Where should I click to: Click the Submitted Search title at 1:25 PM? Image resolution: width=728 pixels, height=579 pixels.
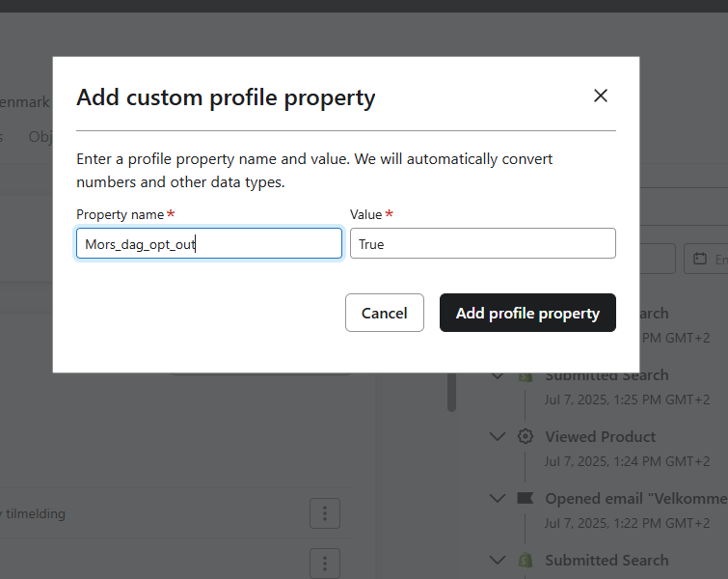[x=607, y=375]
